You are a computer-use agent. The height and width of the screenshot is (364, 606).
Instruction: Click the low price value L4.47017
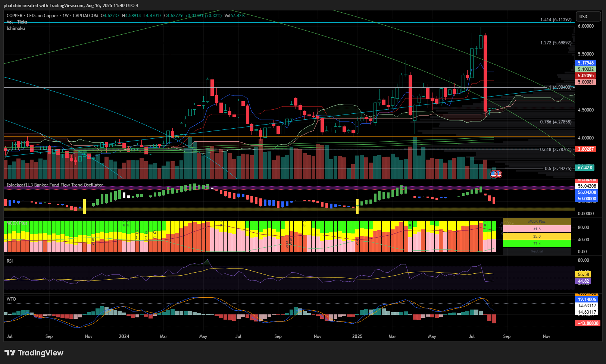(x=153, y=16)
